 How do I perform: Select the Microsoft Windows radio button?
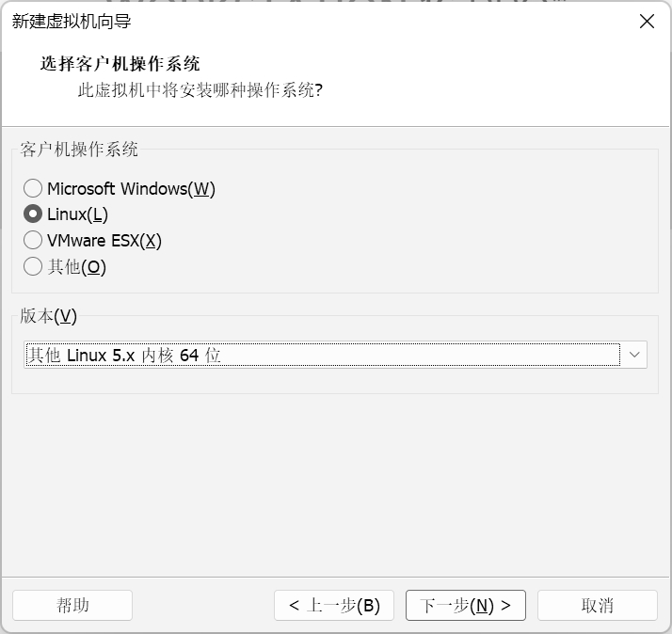tap(33, 188)
